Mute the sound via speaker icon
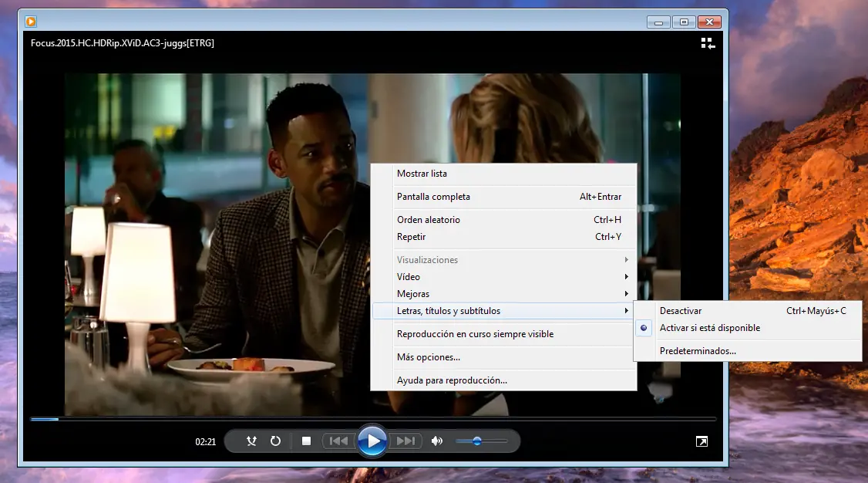Screen dimensions: 868x483 437,441
